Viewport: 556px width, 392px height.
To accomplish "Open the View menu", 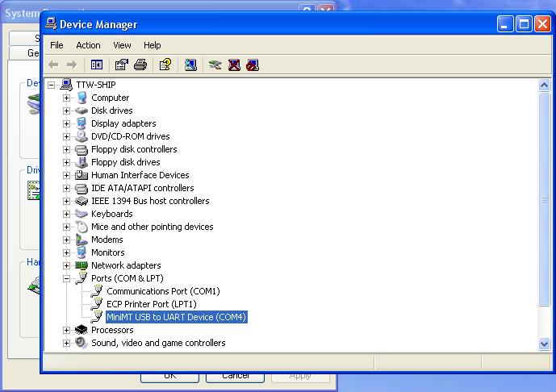I will click(122, 45).
